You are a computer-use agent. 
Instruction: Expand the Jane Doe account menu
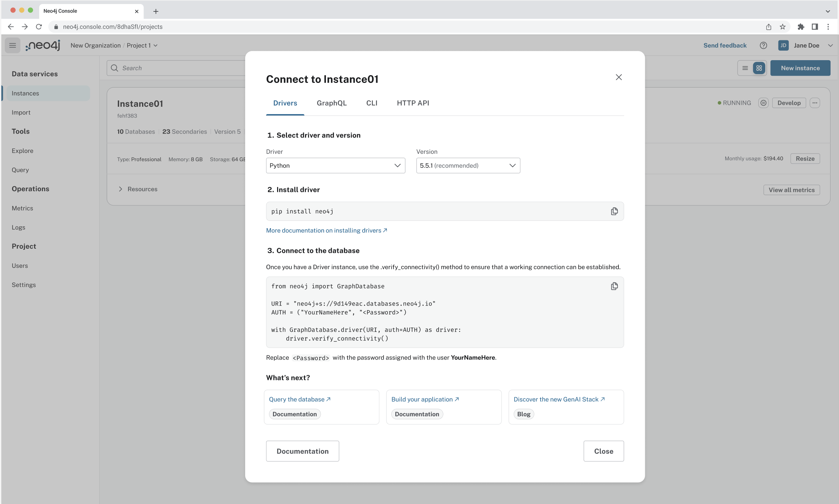(830, 45)
